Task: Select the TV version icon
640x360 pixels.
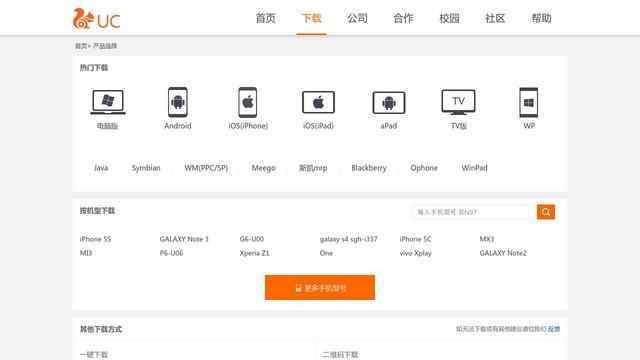Action: (458, 102)
